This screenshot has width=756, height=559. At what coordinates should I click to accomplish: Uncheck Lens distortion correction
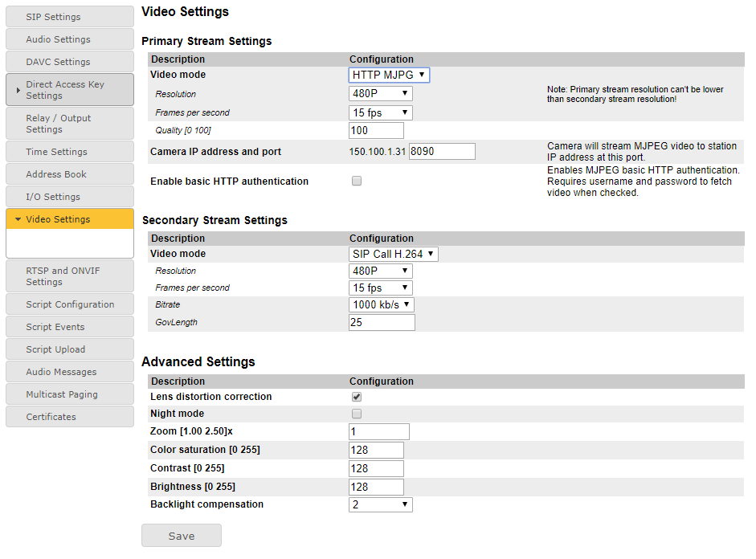(357, 397)
